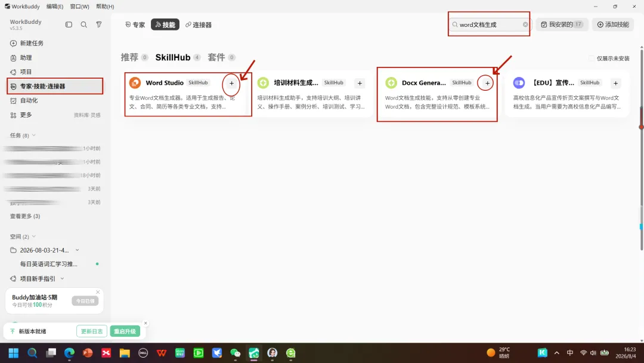
Task: Add the 培训材料生成 skill with plus
Action: click(x=360, y=83)
